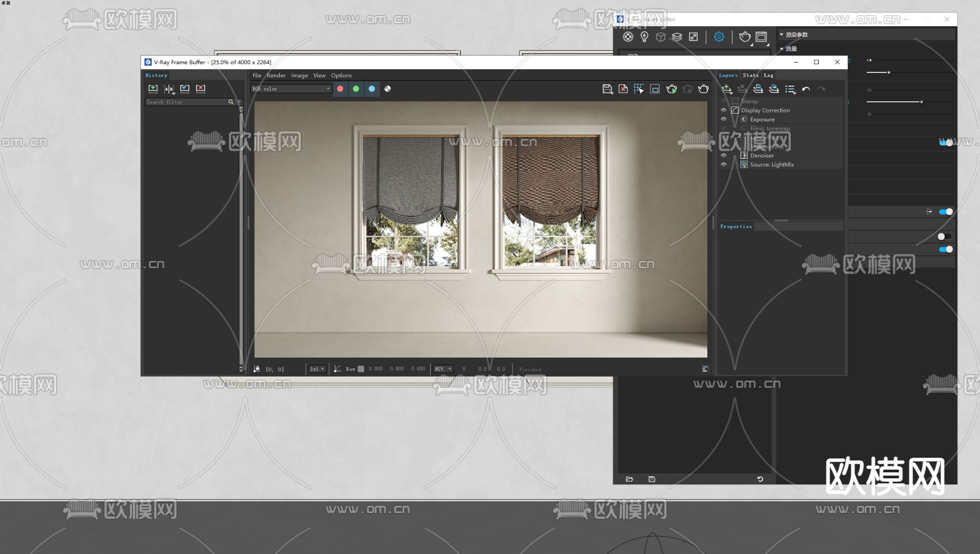Viewport: 980px width, 554px height.
Task: Start interactive rendering with teapot play icon
Action: tap(671, 89)
